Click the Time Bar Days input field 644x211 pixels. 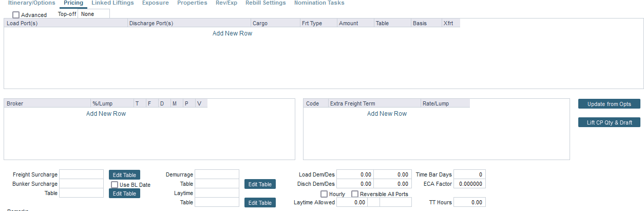[x=469, y=175]
